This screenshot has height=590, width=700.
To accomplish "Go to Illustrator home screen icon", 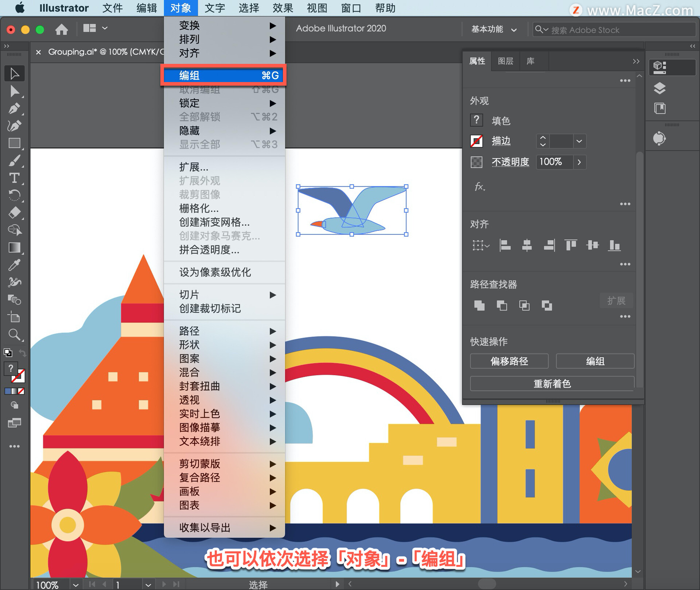I will [x=62, y=29].
